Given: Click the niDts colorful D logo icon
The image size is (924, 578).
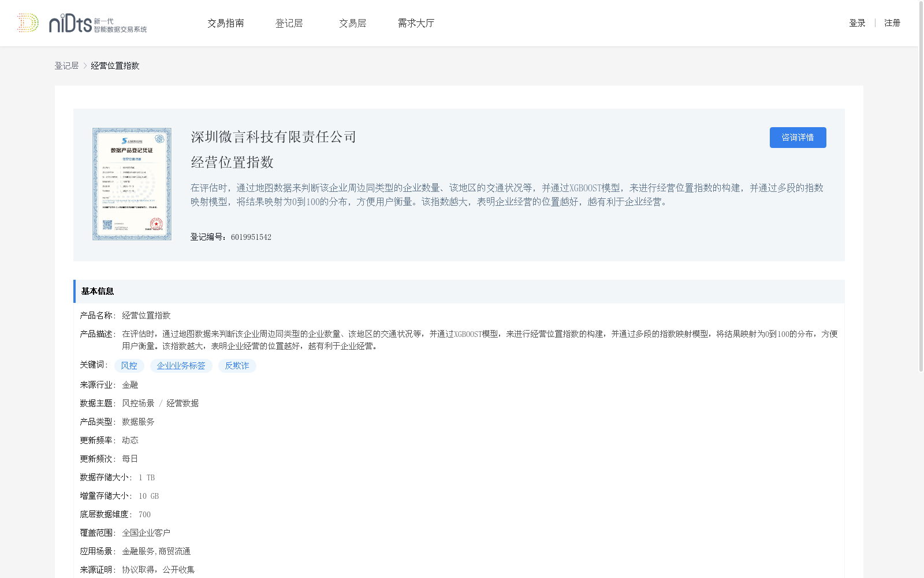Looking at the screenshot, I should tap(28, 23).
